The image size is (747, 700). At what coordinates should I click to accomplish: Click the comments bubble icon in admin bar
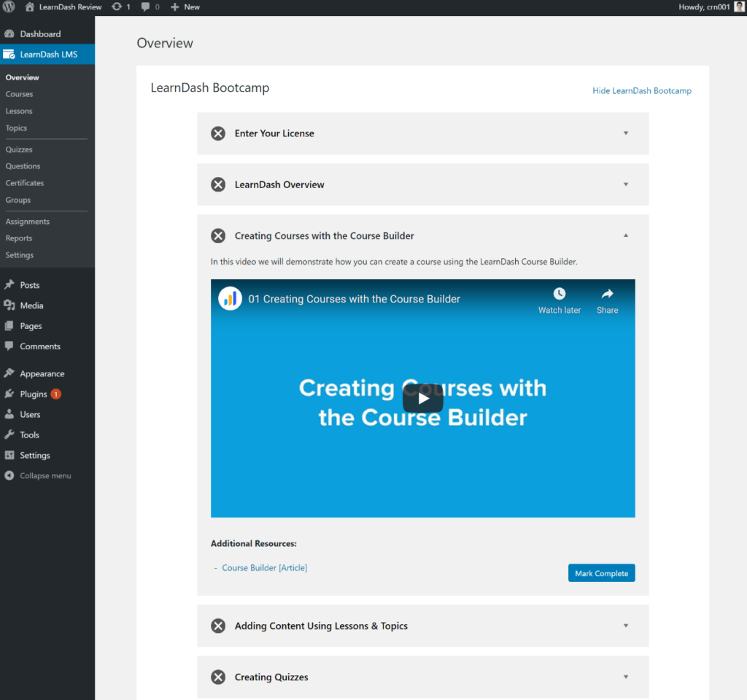point(146,7)
